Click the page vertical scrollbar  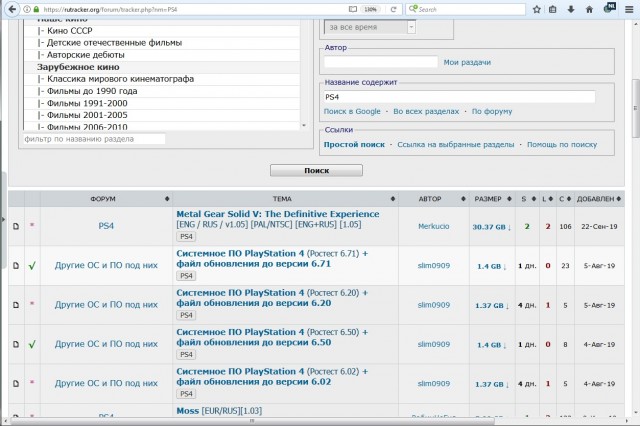click(636, 108)
